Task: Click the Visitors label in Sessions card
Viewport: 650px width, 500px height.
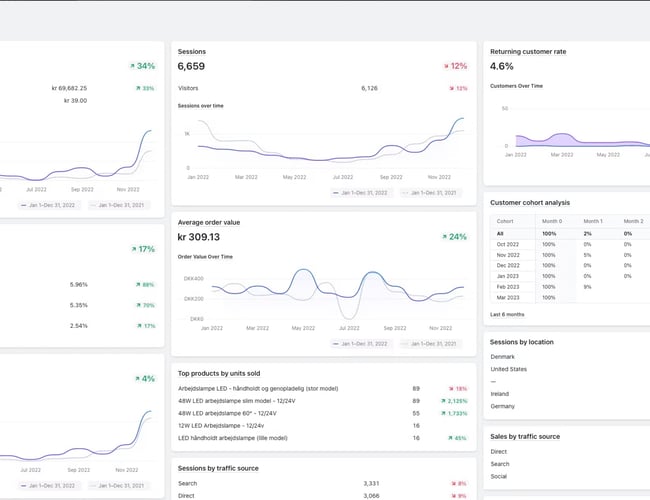Action: 188,88
